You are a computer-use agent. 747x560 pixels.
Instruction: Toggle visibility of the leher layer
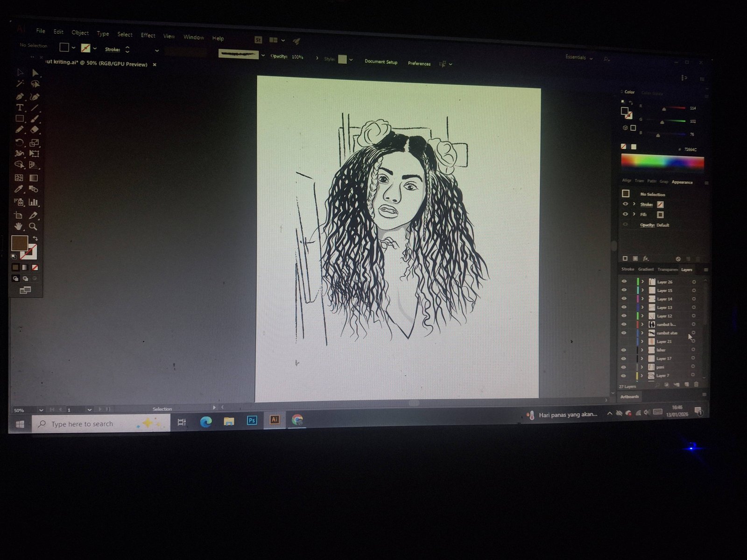point(624,350)
